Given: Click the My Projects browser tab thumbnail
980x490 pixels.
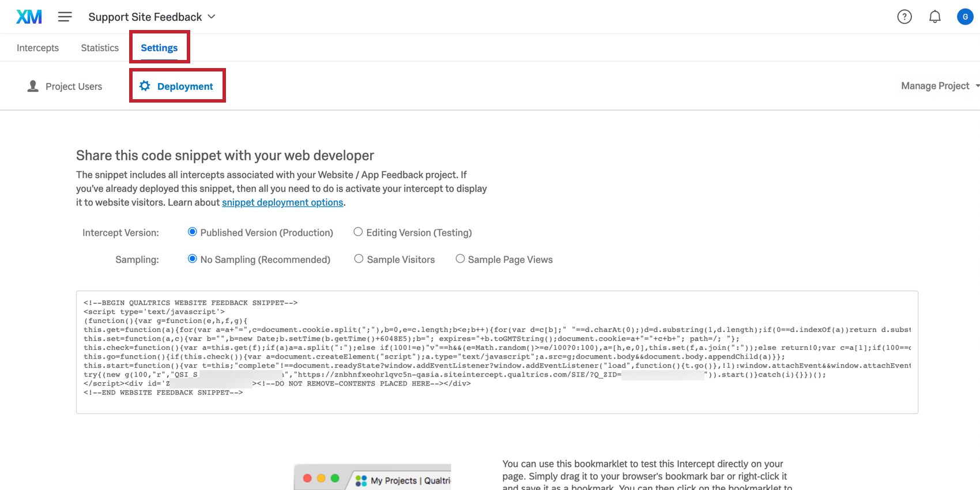Looking at the screenshot, I should point(372,477).
